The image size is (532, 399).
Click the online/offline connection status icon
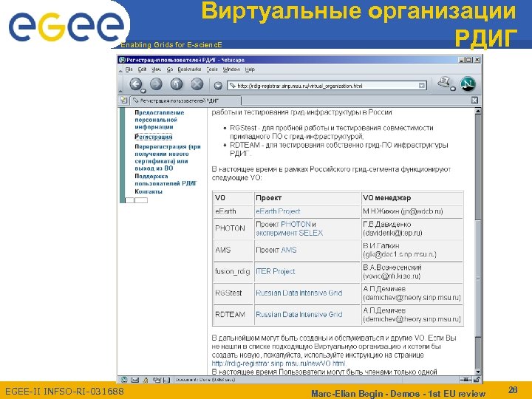pos(465,380)
